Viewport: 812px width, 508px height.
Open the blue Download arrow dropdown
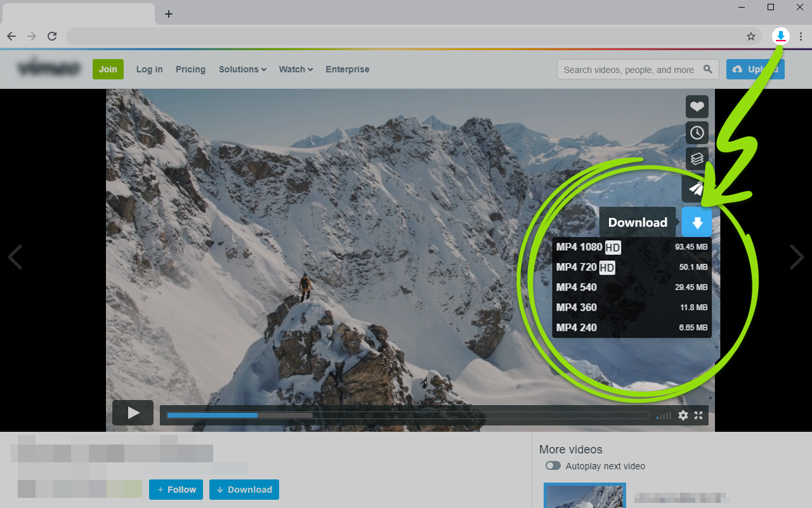click(x=697, y=222)
